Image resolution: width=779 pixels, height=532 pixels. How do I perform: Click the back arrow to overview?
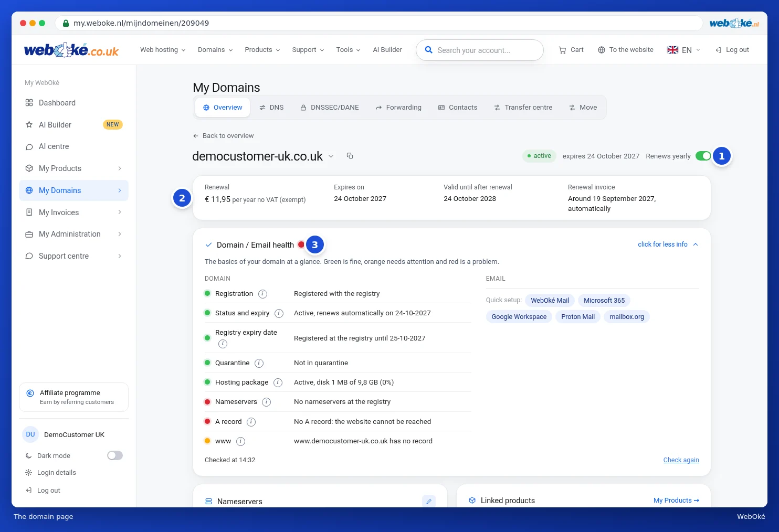click(196, 136)
